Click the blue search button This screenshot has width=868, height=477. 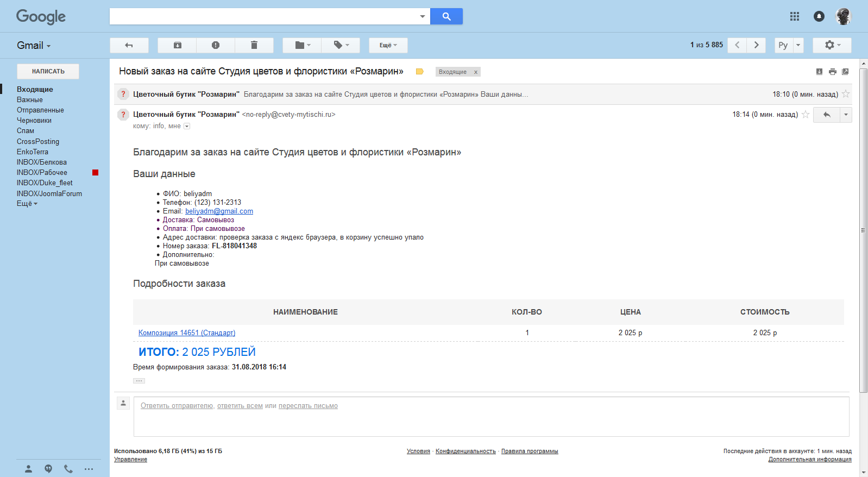point(446,16)
